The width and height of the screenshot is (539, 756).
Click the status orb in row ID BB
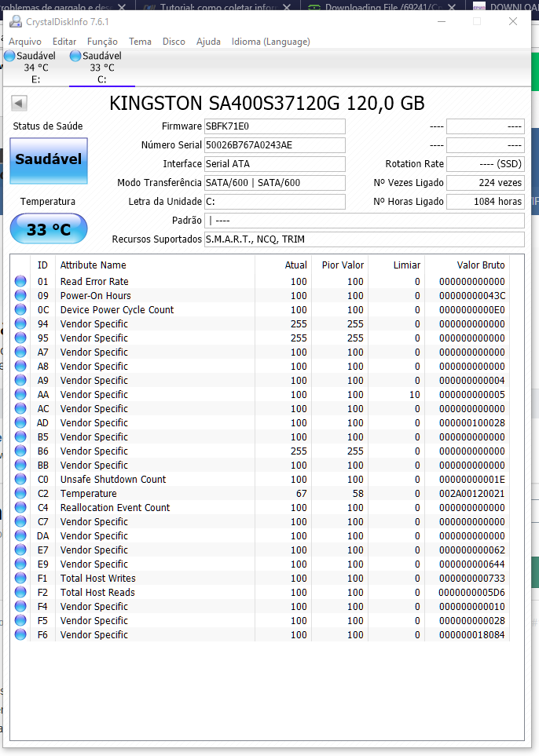pos(20,465)
